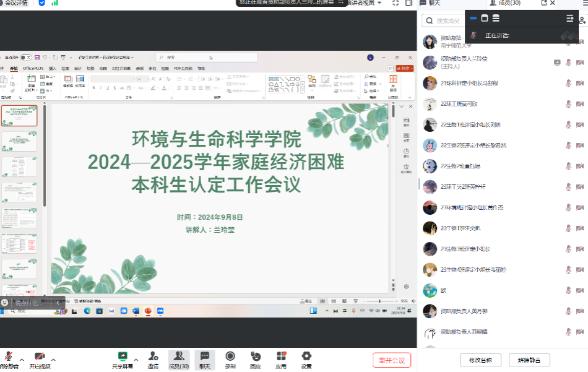The width and height of the screenshot is (588, 372).
Task: Click the 改名 rename button below member list
Action: [x=480, y=360]
